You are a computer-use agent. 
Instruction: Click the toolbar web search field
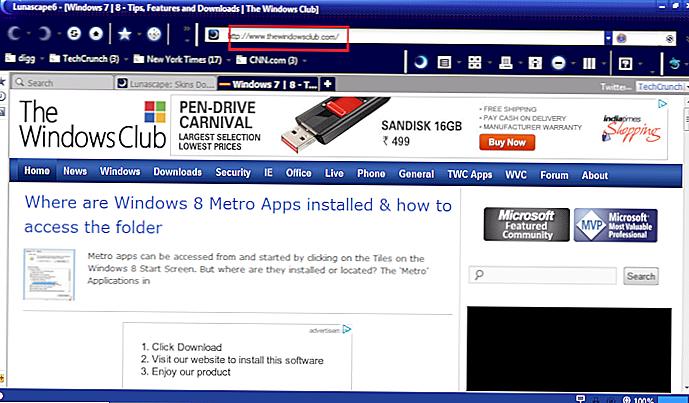click(646, 39)
